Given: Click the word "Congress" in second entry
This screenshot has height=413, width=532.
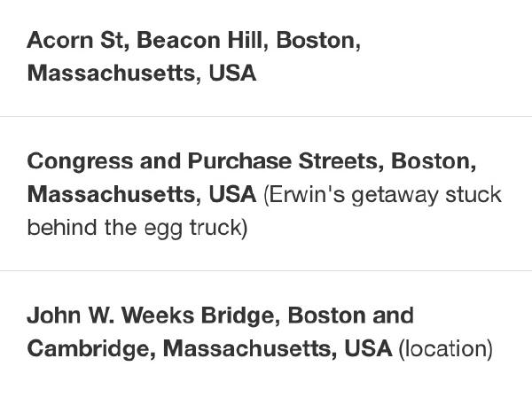Looking at the screenshot, I should pyautogui.click(x=80, y=162).
